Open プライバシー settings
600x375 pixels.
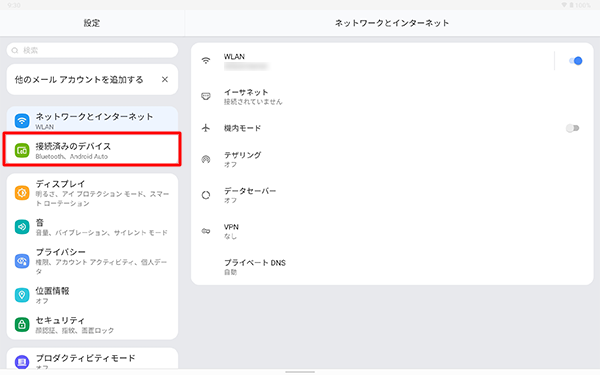tap(92, 261)
